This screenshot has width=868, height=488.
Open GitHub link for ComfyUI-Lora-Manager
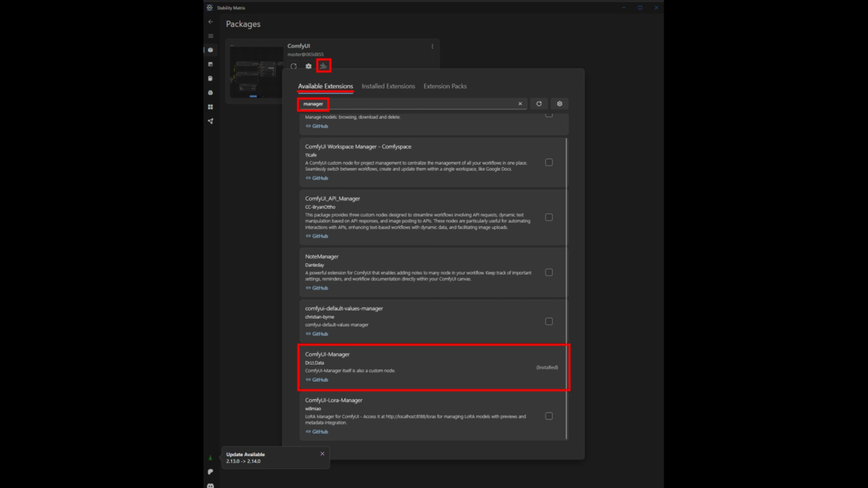click(317, 432)
